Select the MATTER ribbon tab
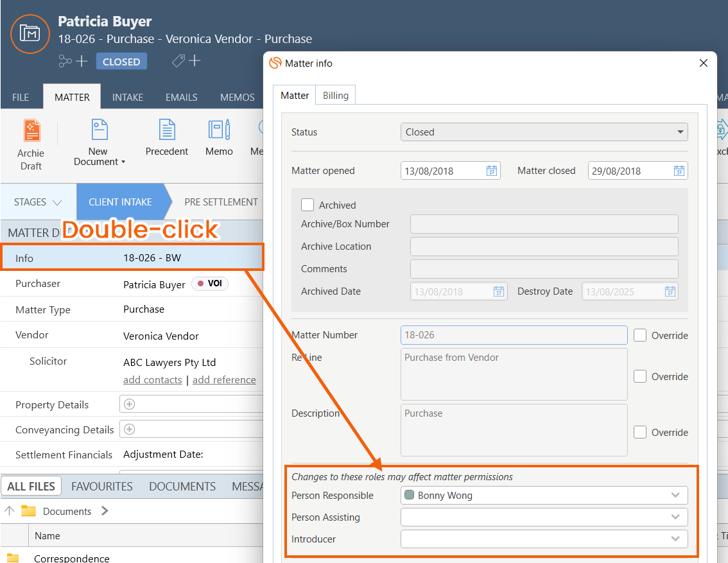Screen dimensions: 728x563 click(72, 97)
